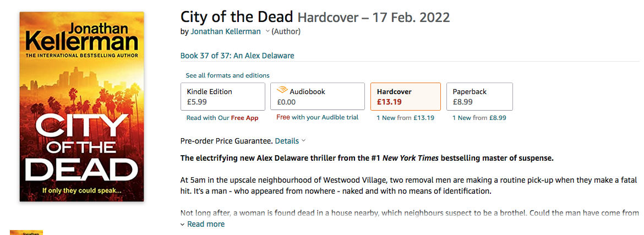The width and height of the screenshot is (644, 235).
Task: Click Read more to expand the description
Action: (x=206, y=224)
